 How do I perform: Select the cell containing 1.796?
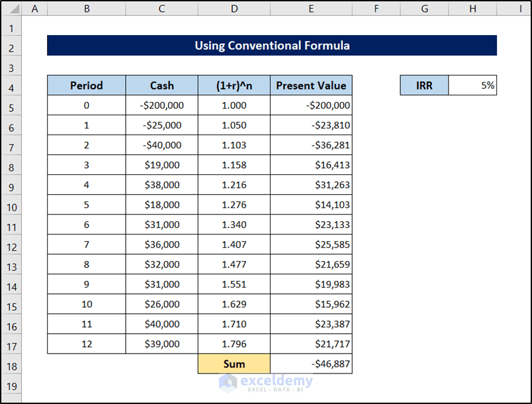234,344
